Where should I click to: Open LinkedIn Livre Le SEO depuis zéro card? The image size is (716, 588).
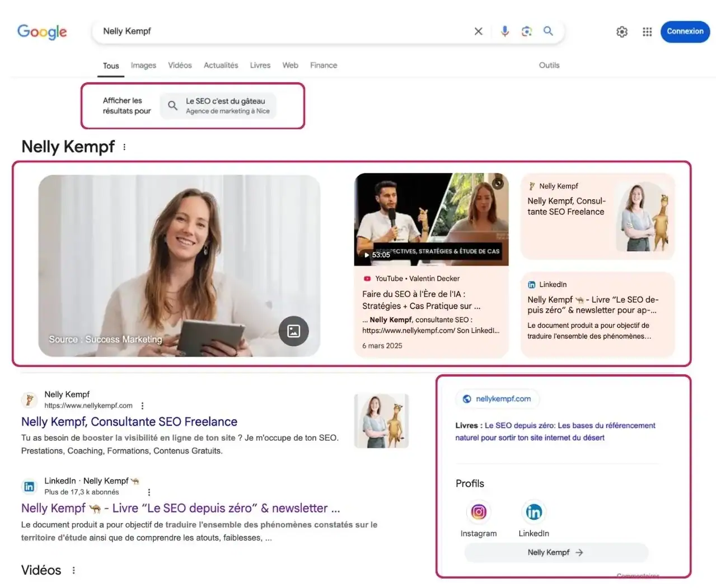[x=597, y=314]
